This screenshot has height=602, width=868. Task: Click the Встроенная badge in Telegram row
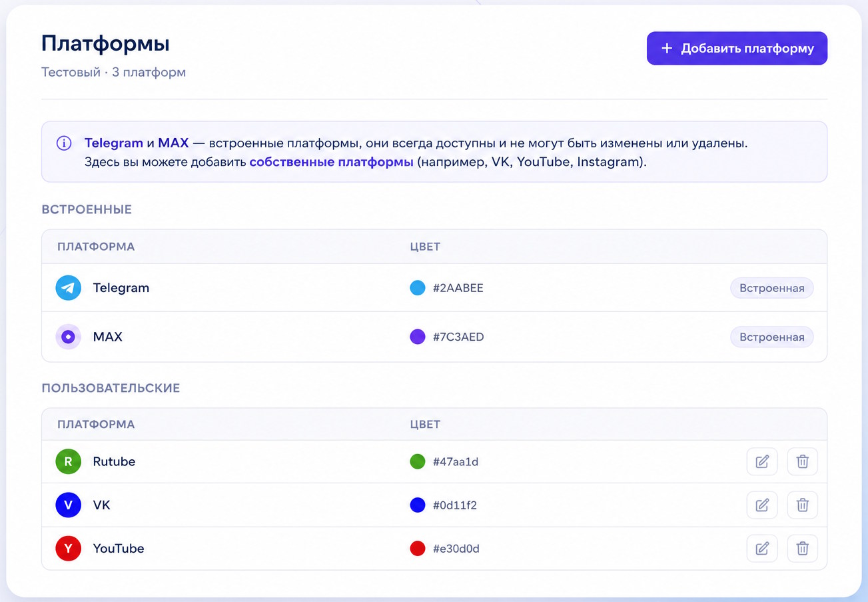point(771,288)
